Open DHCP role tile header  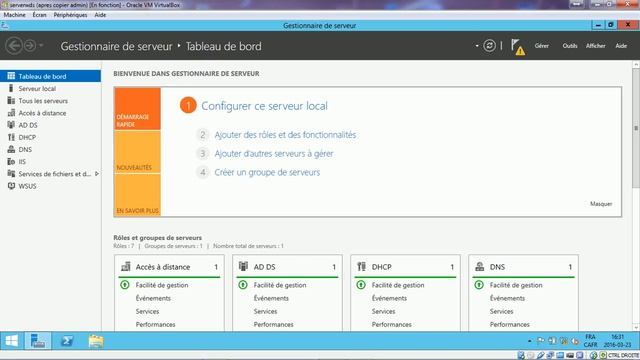click(405, 267)
